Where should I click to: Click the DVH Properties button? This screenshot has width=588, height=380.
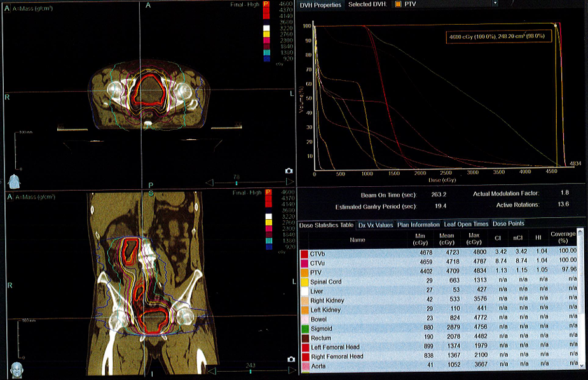click(x=319, y=4)
